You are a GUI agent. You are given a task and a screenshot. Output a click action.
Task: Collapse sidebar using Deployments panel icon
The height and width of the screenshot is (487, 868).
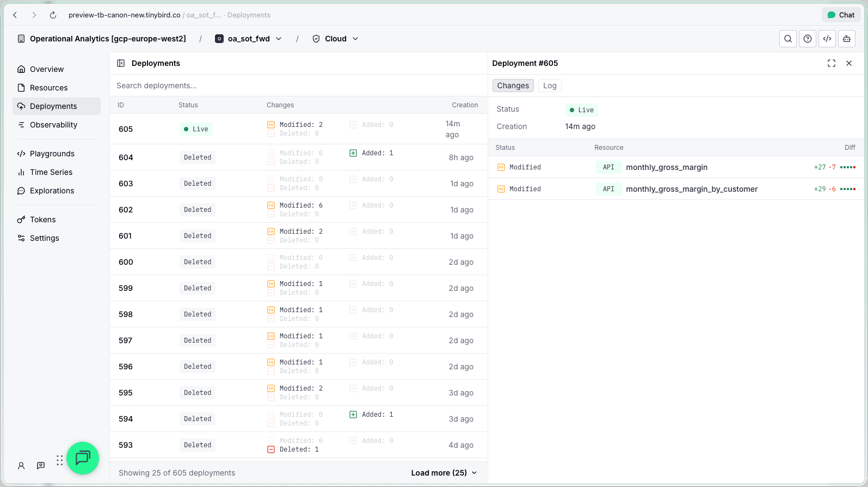coord(121,63)
